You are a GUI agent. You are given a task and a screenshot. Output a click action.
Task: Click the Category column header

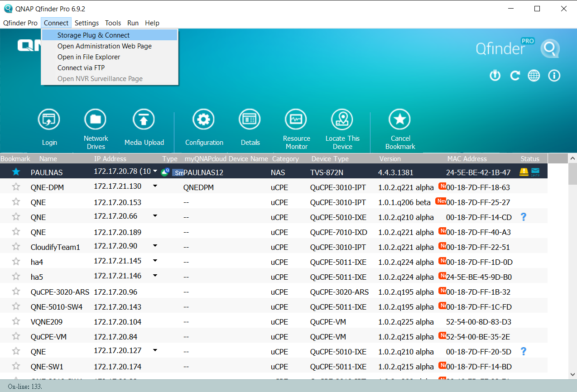(x=285, y=158)
